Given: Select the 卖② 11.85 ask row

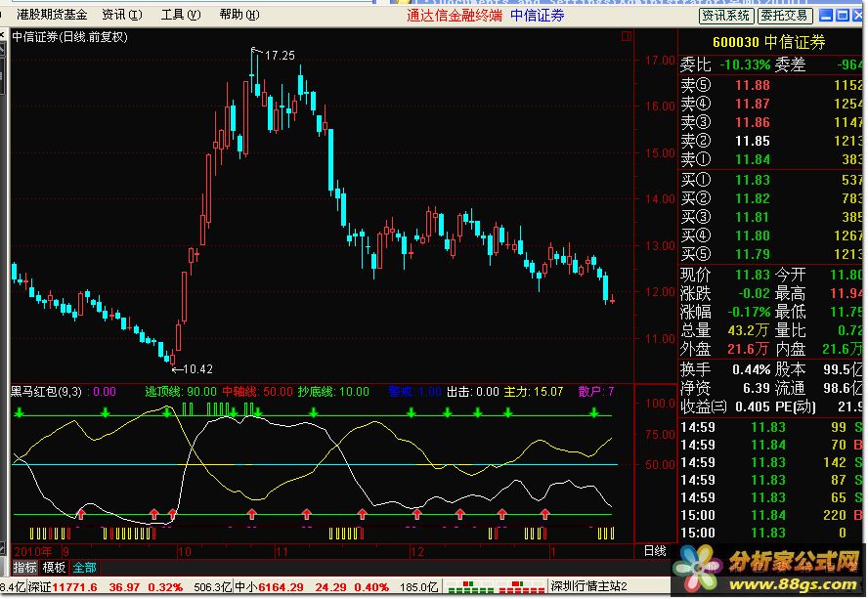Looking at the screenshot, I should tap(770, 141).
